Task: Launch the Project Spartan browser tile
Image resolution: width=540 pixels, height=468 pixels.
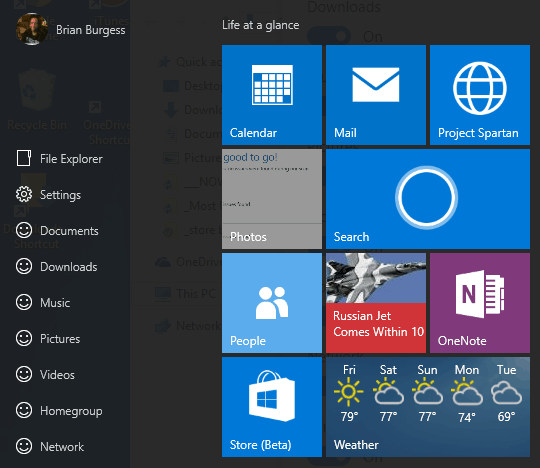Action: [480, 95]
